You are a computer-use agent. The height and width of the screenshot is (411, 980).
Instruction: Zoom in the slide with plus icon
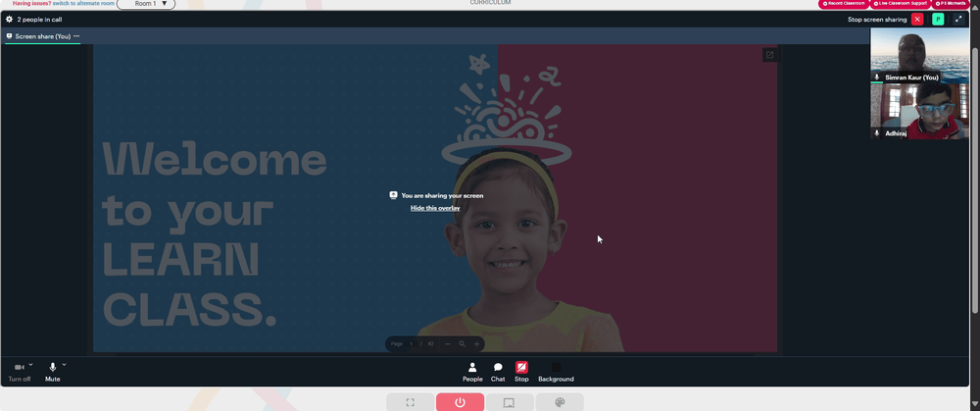pos(477,344)
